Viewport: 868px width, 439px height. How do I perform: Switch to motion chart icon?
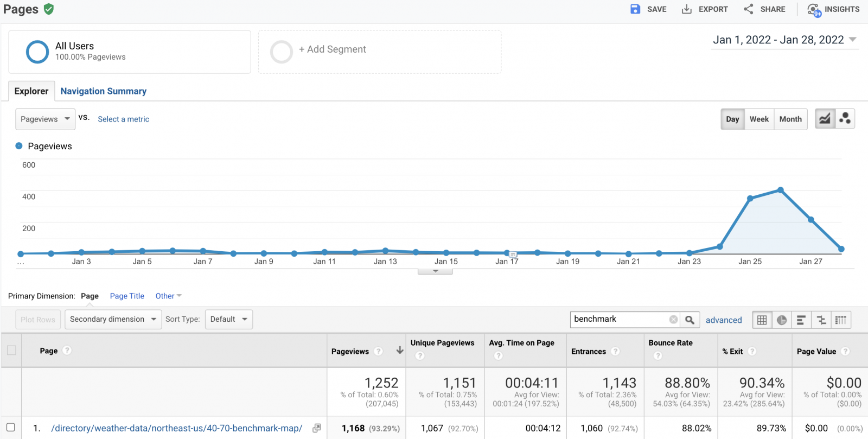point(845,119)
